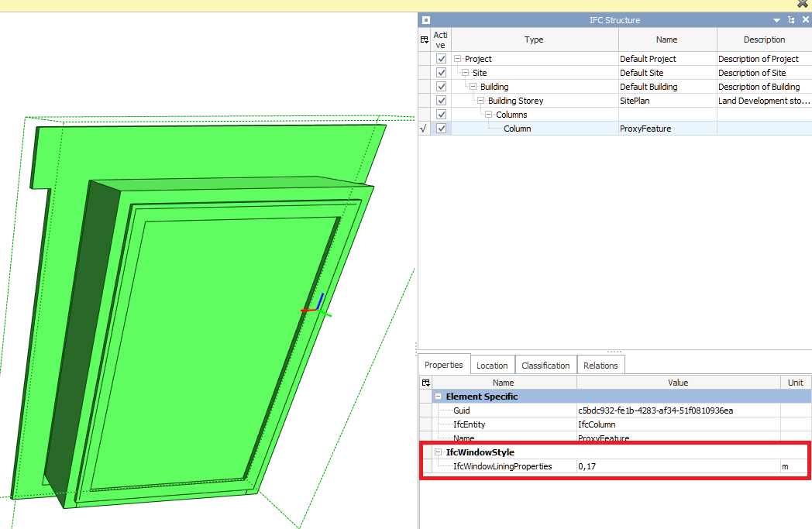The height and width of the screenshot is (529, 812).
Task: Collapse the Building Storey tree node
Action: (480, 101)
